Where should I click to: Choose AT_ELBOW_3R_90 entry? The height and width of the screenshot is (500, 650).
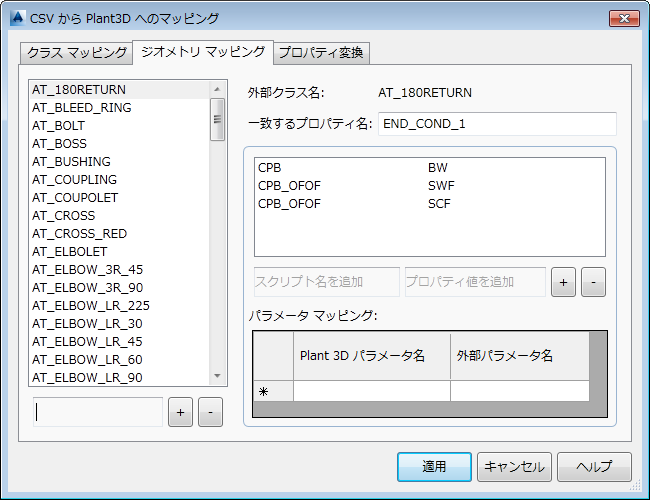(119, 288)
